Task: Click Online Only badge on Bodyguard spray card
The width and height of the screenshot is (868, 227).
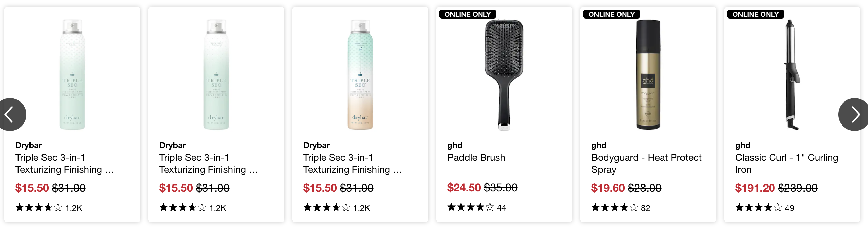Action: (x=612, y=14)
